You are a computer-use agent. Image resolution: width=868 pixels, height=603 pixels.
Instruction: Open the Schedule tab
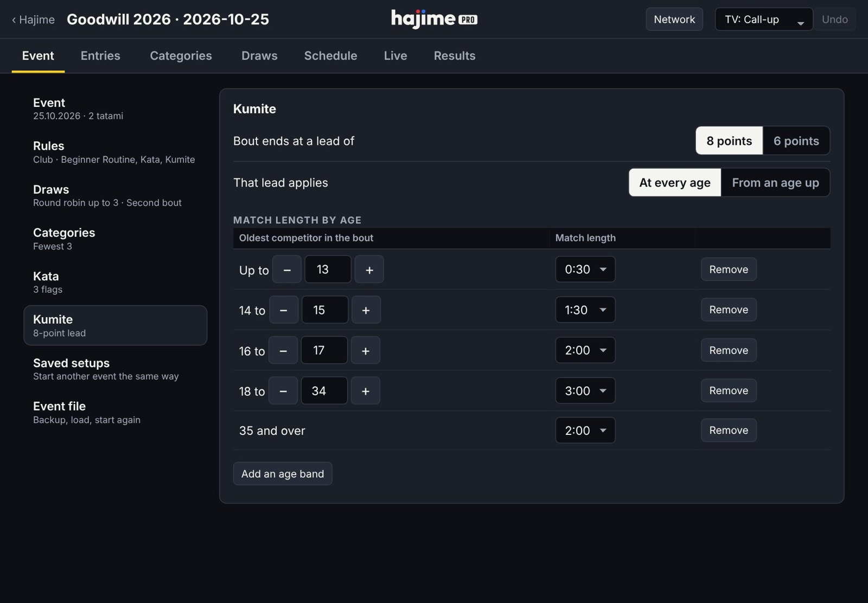tap(330, 56)
